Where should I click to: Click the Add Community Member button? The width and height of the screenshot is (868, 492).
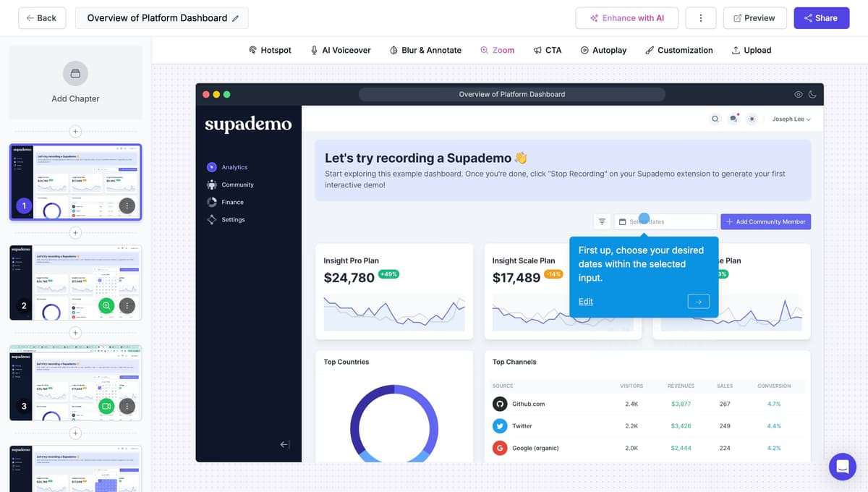(x=765, y=221)
